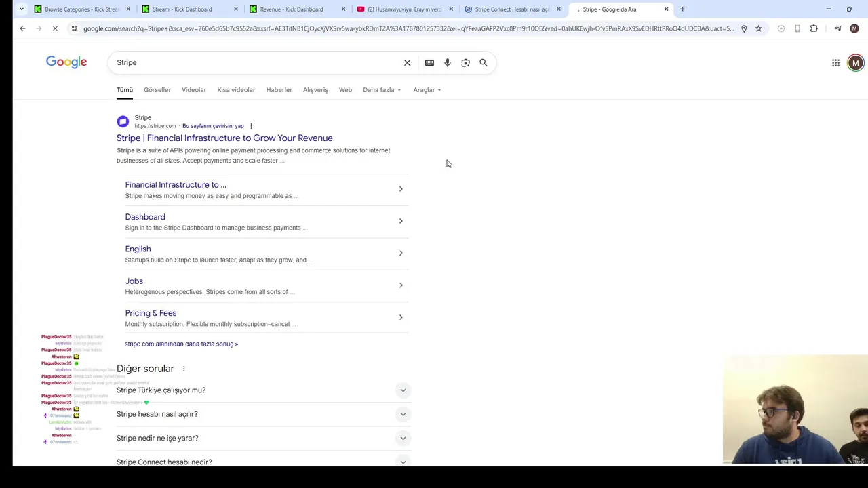
Task: Click the browser address bar URL
Action: 408,28
